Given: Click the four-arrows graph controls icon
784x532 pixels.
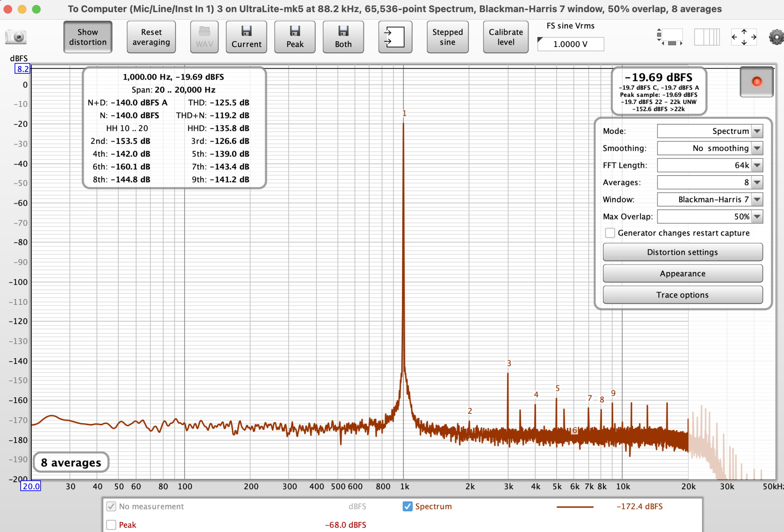Looking at the screenshot, I should [744, 37].
